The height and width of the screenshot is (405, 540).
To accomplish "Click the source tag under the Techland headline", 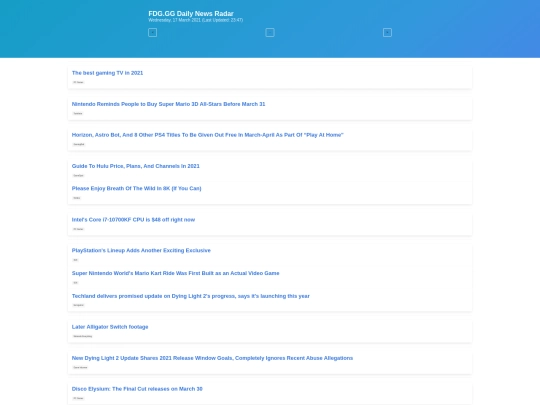I will 79,305.
